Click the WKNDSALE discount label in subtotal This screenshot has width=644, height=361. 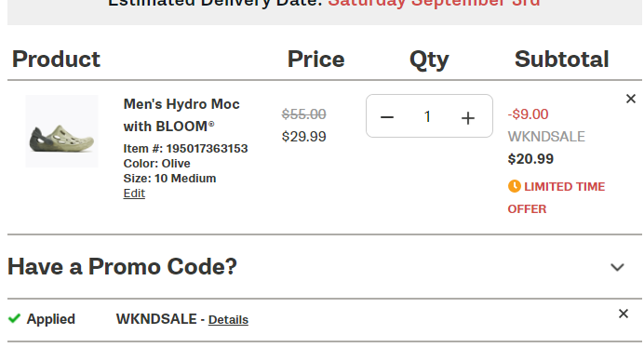546,137
